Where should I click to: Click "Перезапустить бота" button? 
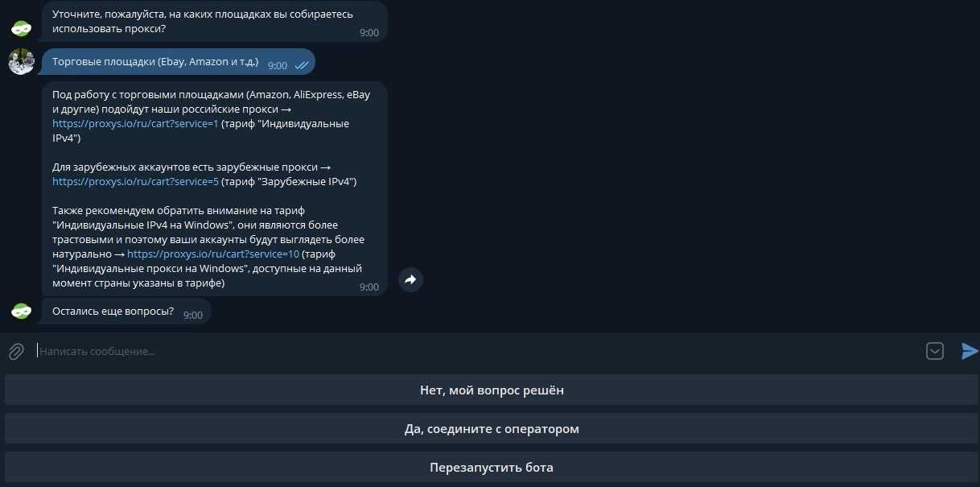pyautogui.click(x=492, y=468)
